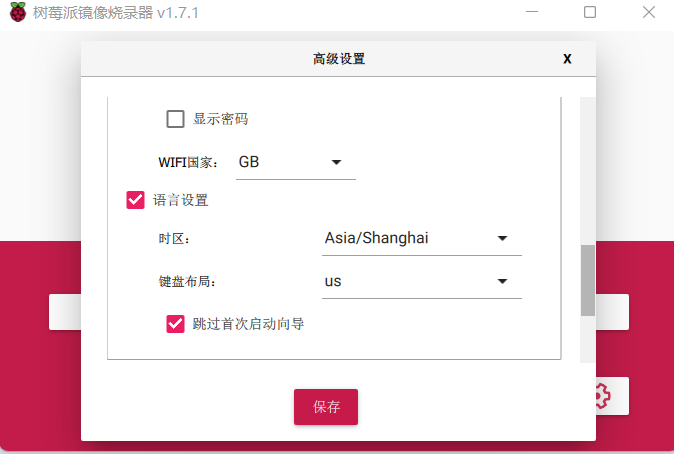This screenshot has width=674, height=454.
Task: Enable the 显示密码 checkbox
Action: pos(175,119)
